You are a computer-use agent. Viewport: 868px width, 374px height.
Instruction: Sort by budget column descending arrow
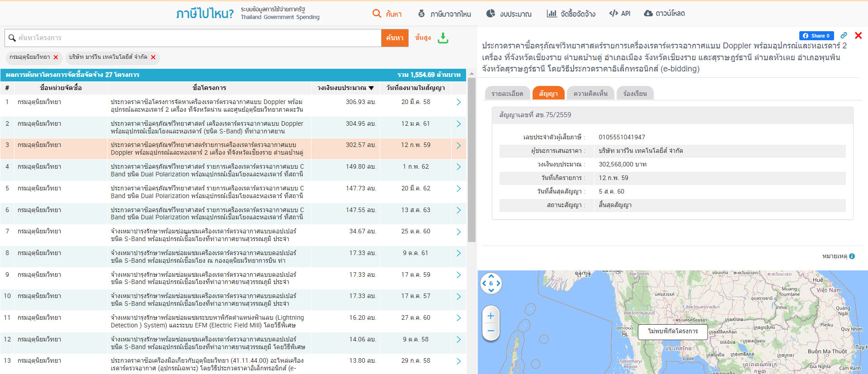pyautogui.click(x=371, y=88)
